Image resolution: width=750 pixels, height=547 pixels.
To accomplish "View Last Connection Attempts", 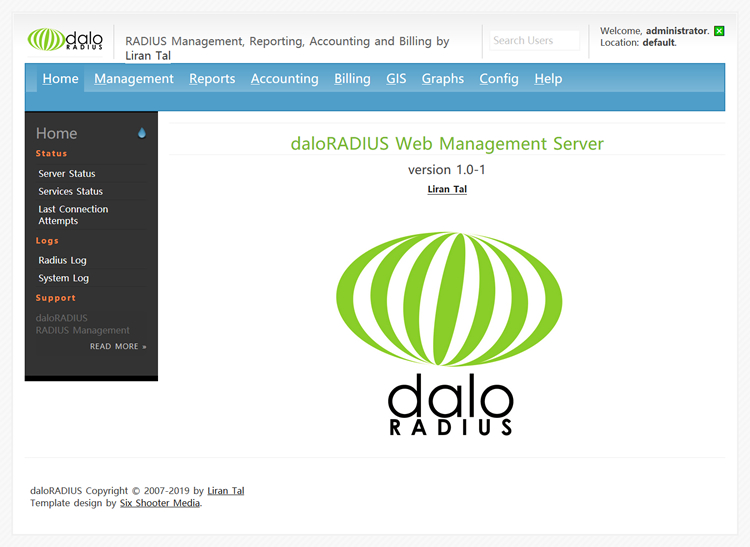I will [x=73, y=215].
